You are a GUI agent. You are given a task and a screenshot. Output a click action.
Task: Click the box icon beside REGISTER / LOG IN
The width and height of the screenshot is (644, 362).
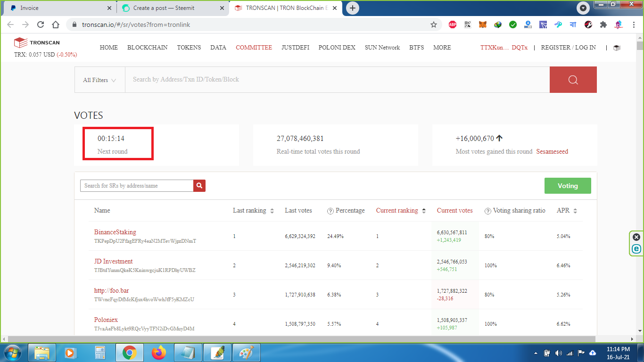617,48
